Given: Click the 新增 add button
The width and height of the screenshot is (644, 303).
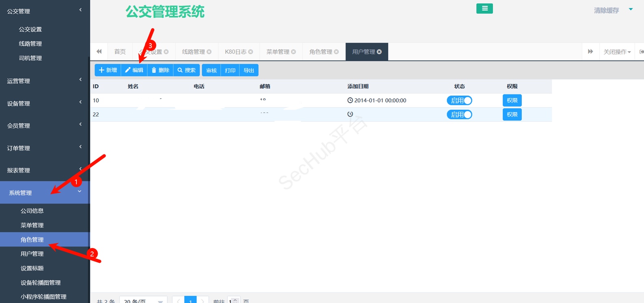Looking at the screenshot, I should [x=108, y=70].
